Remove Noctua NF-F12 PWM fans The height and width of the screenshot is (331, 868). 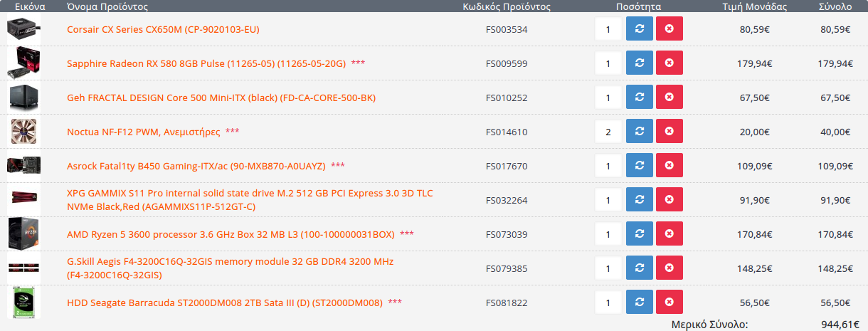coord(669,132)
